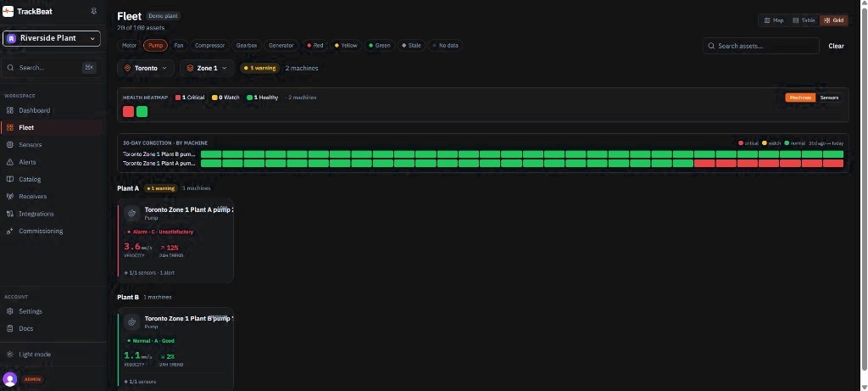Viewport: 868px width, 391px height.
Task: Click the layers icon beside Zone 1
Action: pos(190,68)
